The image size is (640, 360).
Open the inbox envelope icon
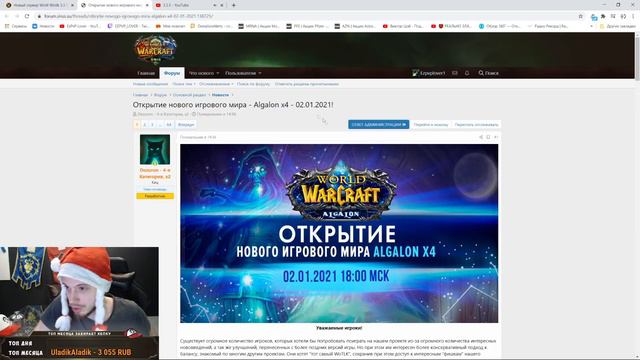[x=455, y=73]
